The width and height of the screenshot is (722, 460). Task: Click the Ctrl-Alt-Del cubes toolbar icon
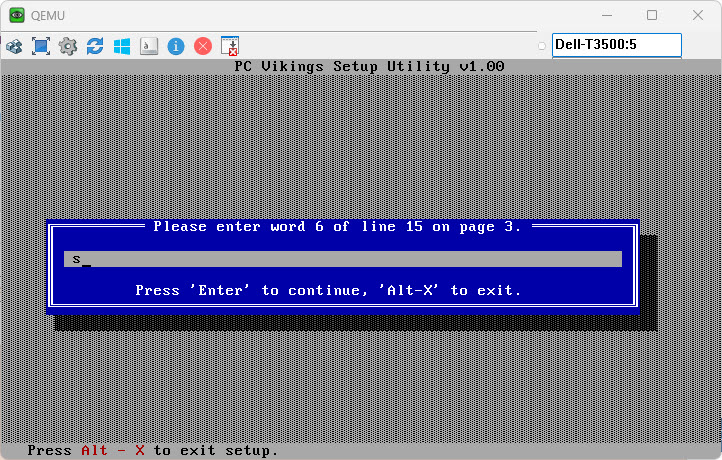point(14,46)
